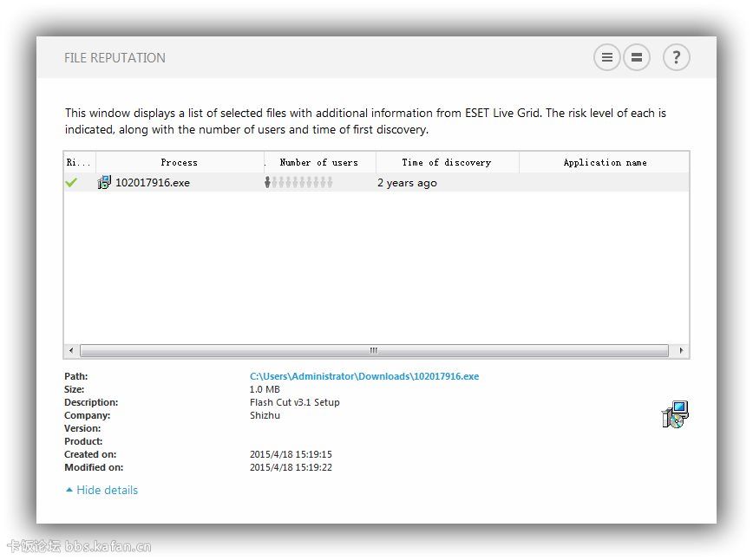The width and height of the screenshot is (753, 560).
Task: Click the green checkmark risk level icon
Action: click(x=71, y=182)
